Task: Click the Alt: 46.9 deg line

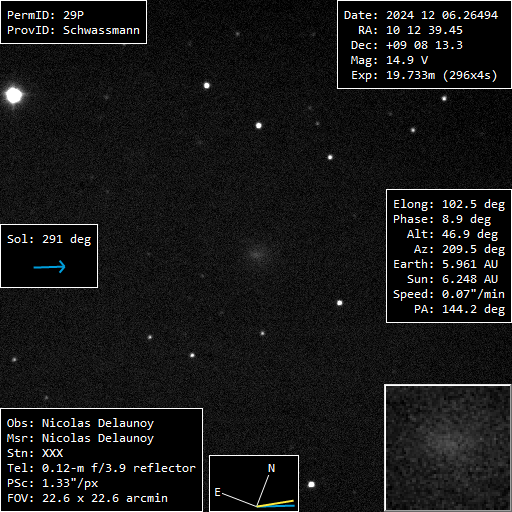Action: coord(452,234)
